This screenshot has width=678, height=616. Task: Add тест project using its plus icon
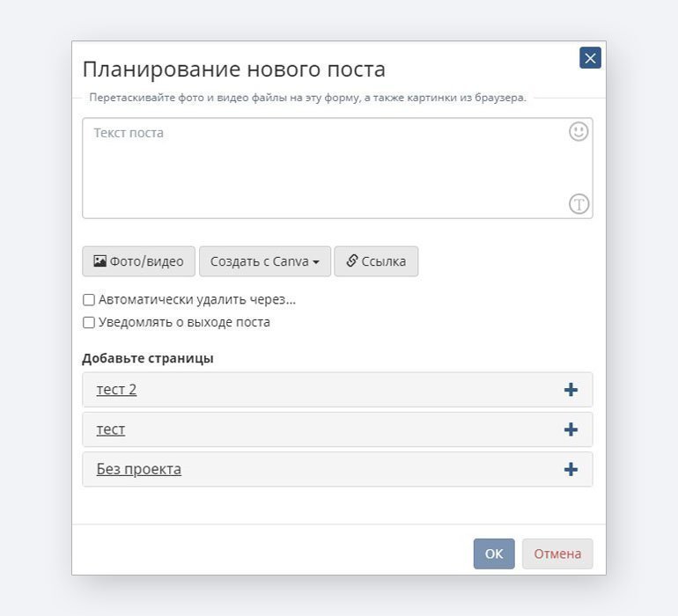pos(571,429)
